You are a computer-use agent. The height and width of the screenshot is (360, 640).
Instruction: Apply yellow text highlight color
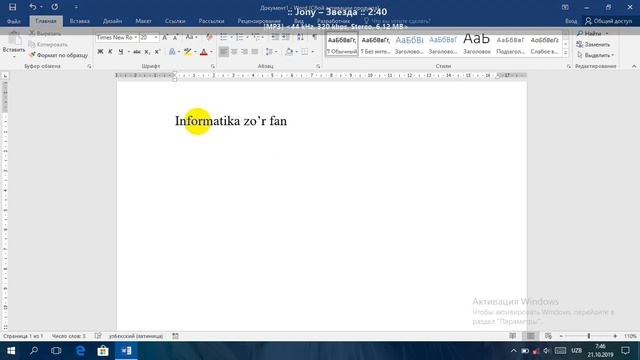[x=187, y=52]
